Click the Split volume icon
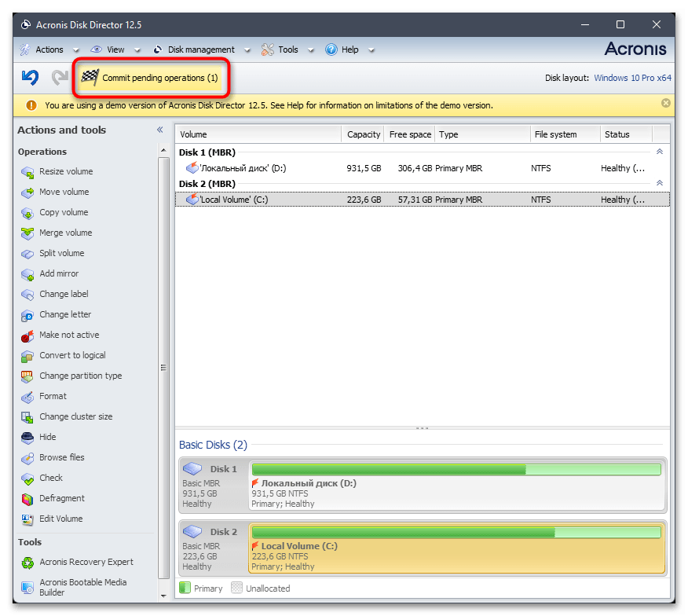Viewport: 688px width, 616px height. 27,253
